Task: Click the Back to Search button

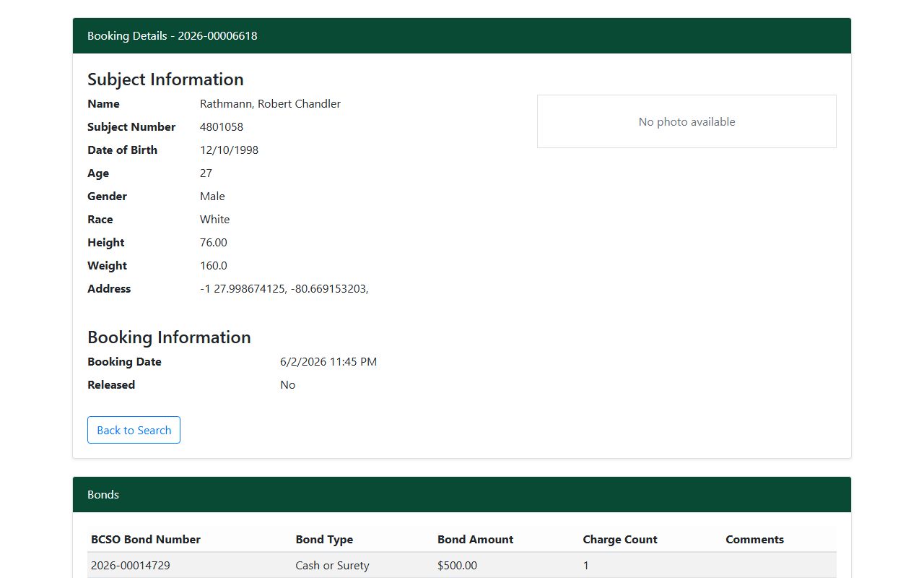Action: click(x=134, y=430)
